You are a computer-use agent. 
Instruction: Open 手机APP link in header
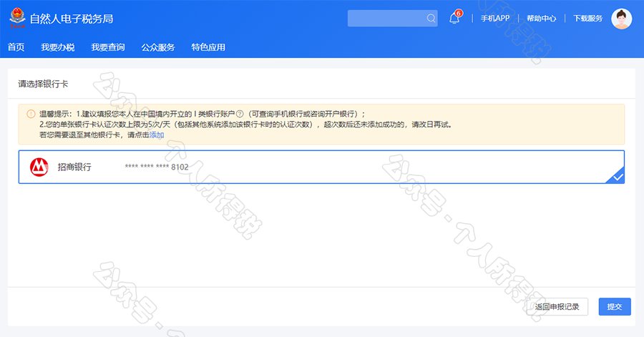(x=495, y=19)
